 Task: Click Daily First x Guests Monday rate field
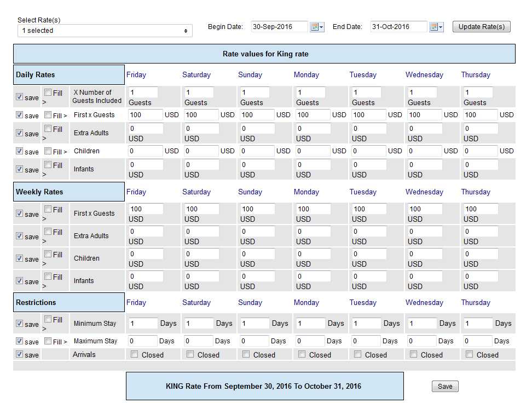click(313, 115)
